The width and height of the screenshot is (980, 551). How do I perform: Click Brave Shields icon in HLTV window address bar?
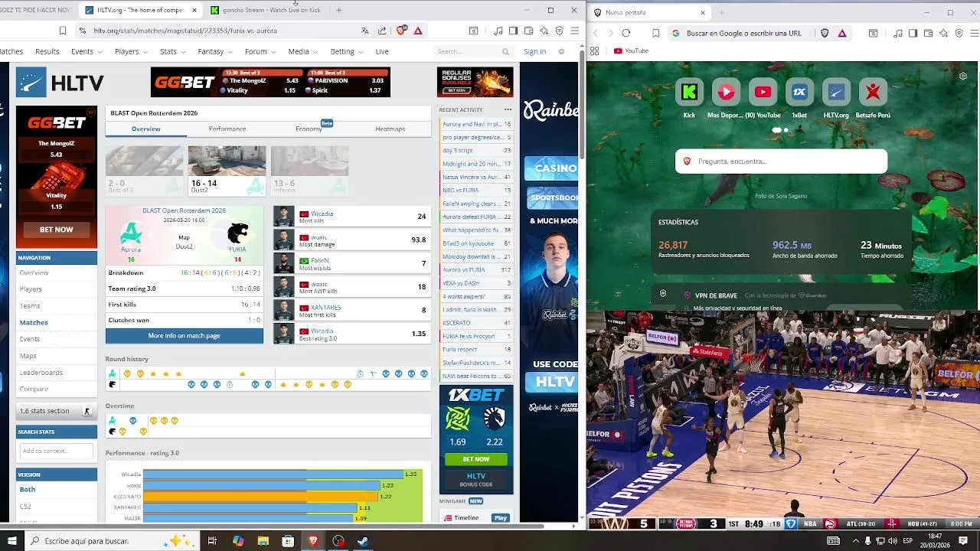pyautogui.click(x=401, y=31)
